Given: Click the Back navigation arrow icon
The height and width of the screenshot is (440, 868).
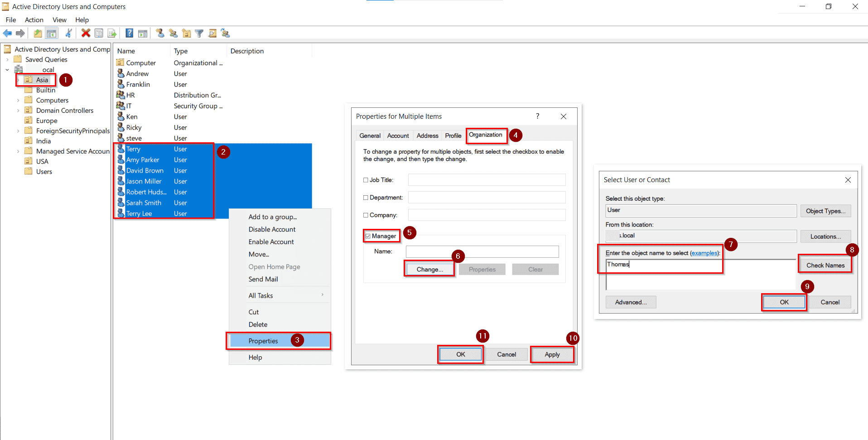Looking at the screenshot, I should [x=7, y=33].
